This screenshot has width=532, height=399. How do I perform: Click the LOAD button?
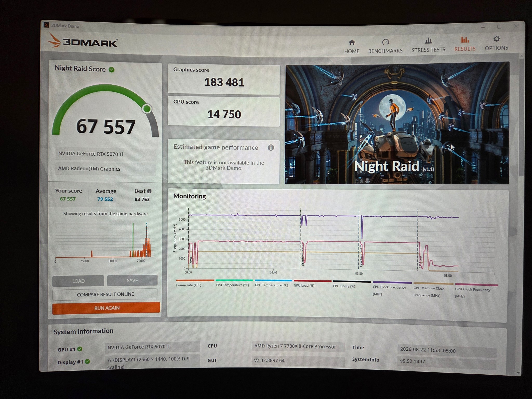pyautogui.click(x=78, y=281)
